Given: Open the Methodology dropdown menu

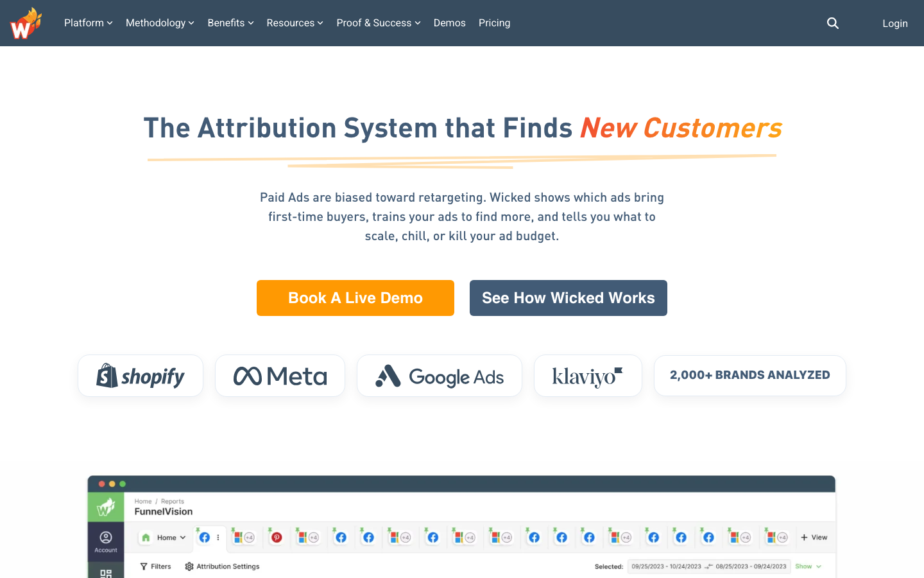Looking at the screenshot, I should [x=160, y=23].
